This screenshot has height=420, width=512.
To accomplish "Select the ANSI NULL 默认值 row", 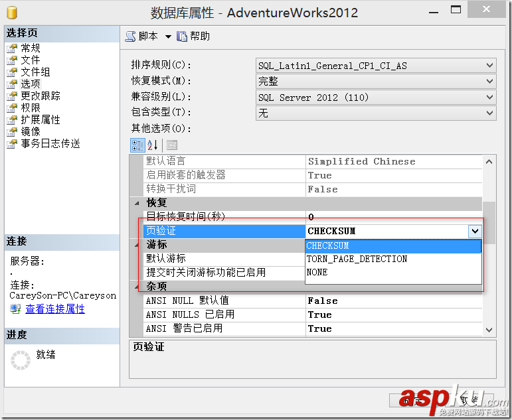I will (313, 301).
